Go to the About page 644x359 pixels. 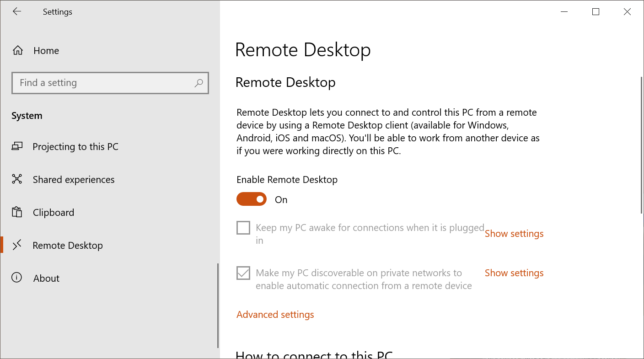(x=46, y=278)
